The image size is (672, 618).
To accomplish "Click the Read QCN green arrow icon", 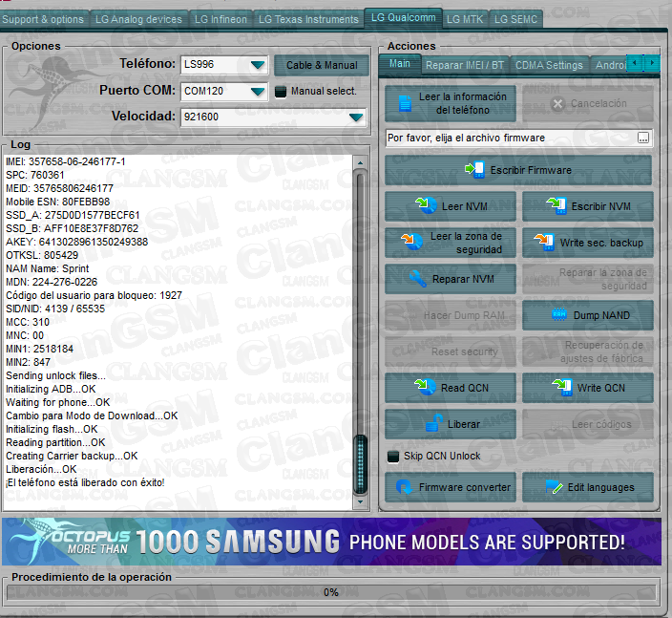I will pyautogui.click(x=425, y=387).
